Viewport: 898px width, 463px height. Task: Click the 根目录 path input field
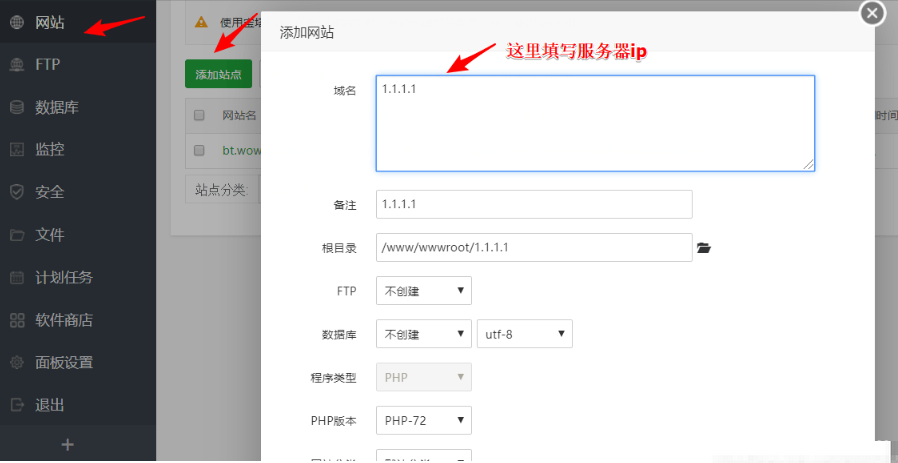534,248
